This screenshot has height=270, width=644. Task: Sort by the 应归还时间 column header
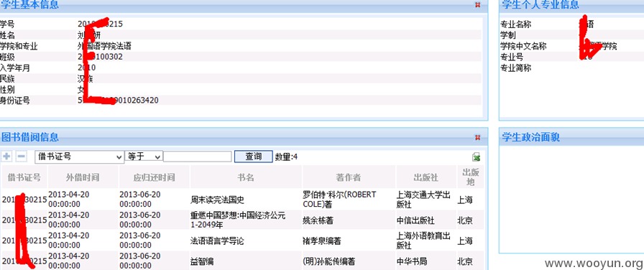(154, 177)
